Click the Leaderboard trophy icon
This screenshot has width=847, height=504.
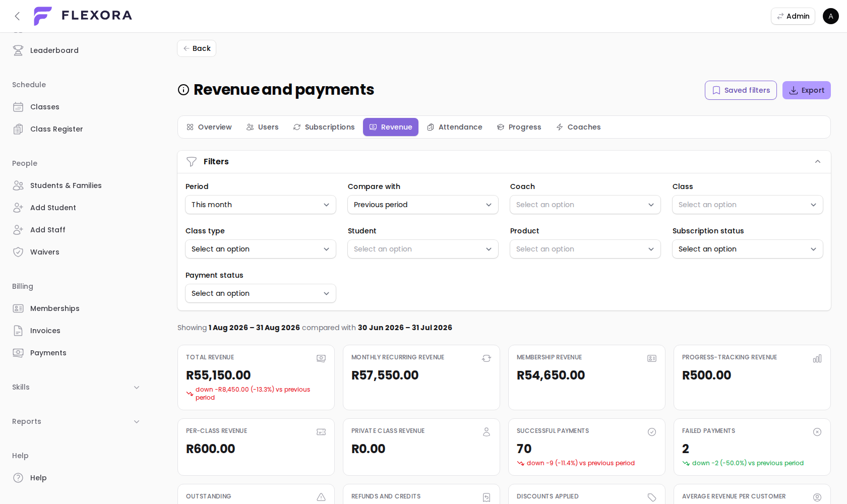(18, 50)
